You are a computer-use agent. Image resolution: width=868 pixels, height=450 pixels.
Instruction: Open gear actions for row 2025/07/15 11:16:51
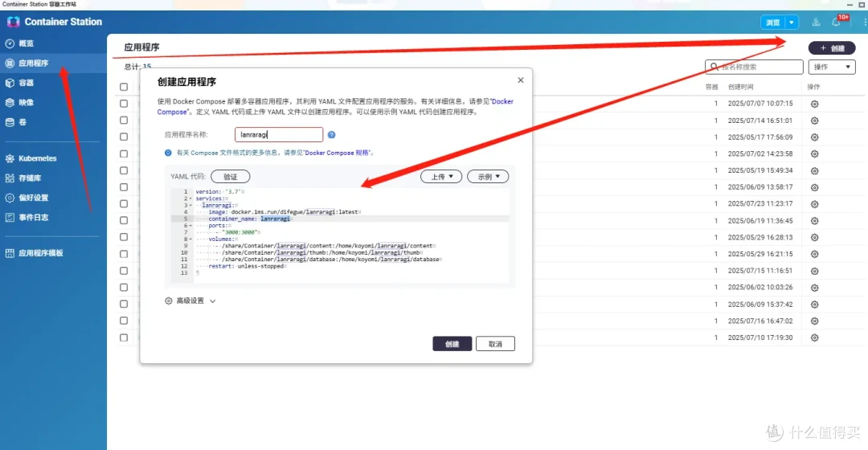(815, 272)
